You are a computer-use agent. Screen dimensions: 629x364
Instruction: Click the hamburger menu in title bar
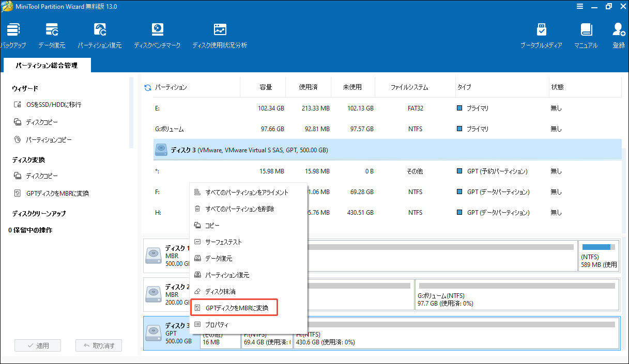click(579, 7)
